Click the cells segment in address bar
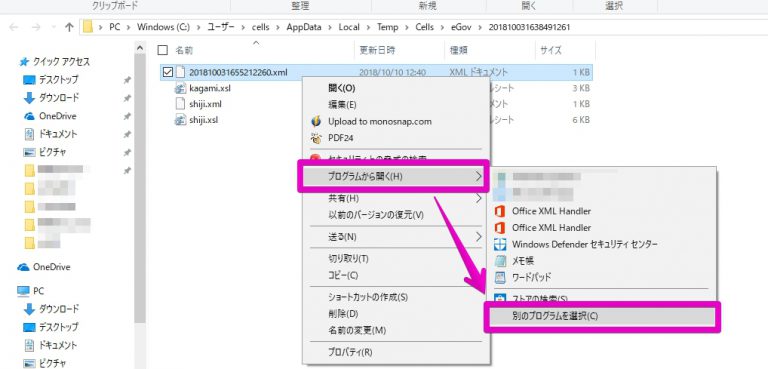Screen dimensions: 768x369 click(261, 27)
